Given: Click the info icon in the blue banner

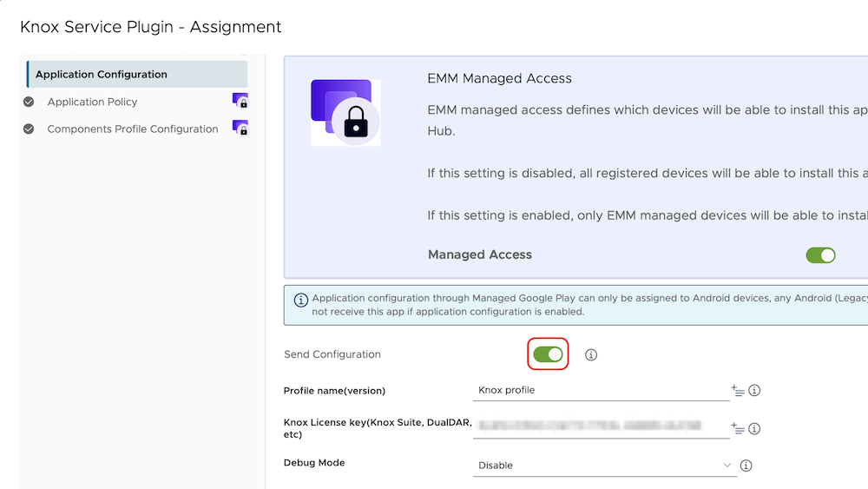Looking at the screenshot, I should tap(301, 300).
